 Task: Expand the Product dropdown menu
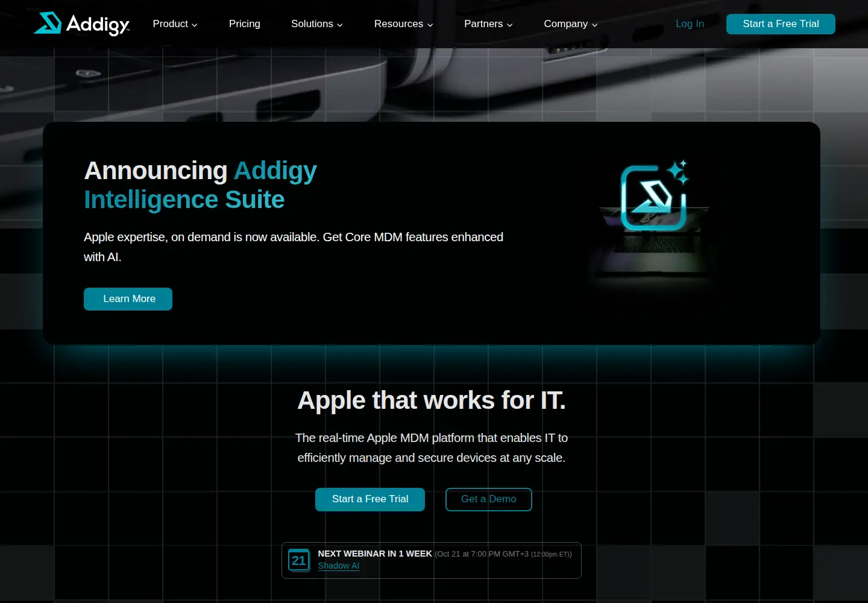coord(175,24)
